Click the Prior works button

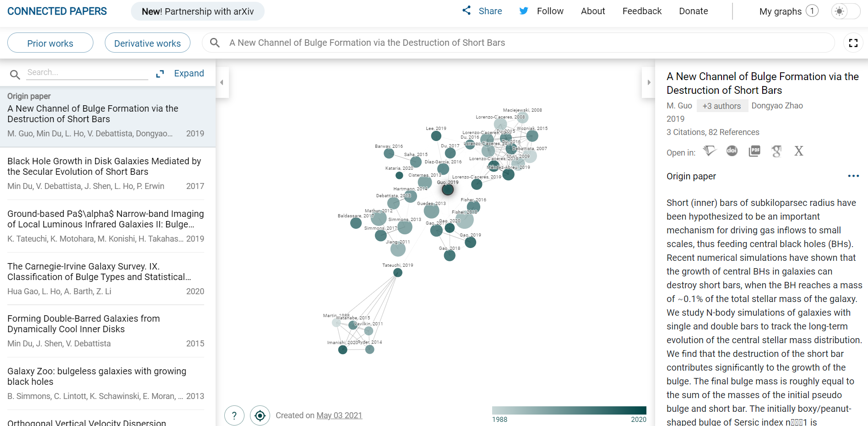tap(50, 43)
